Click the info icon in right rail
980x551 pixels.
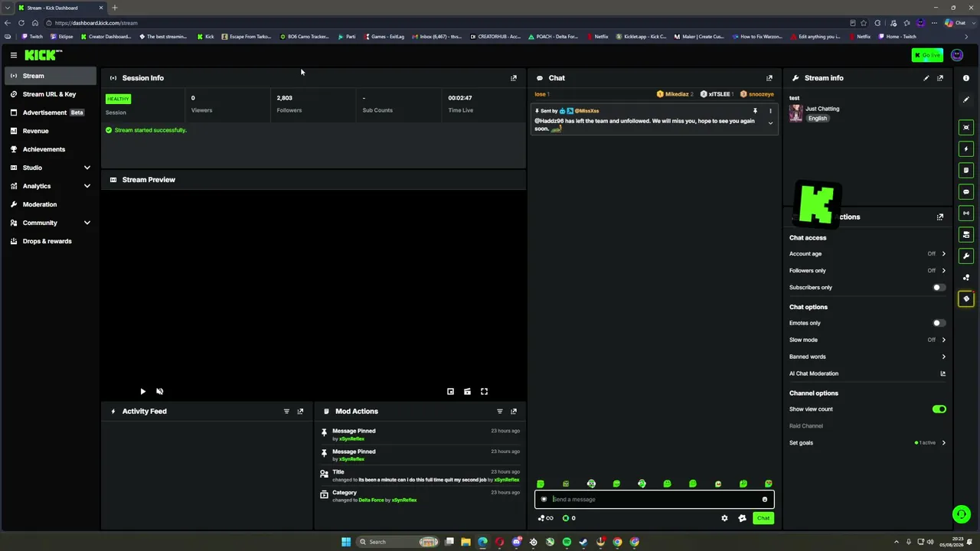pos(966,78)
